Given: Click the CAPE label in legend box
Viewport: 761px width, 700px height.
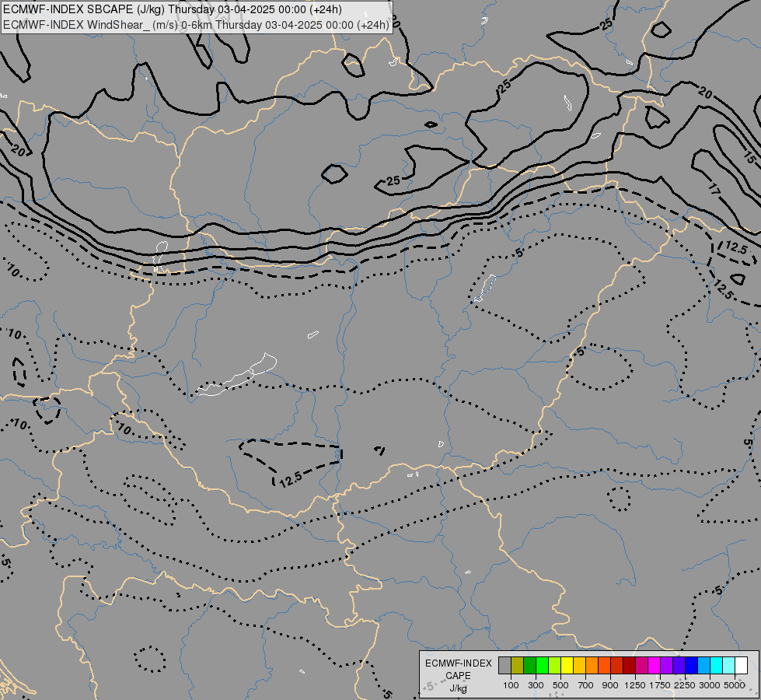Looking at the screenshot, I should pyautogui.click(x=458, y=676).
